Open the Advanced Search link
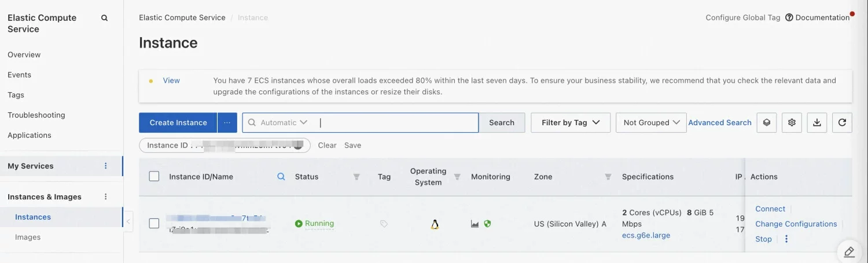The height and width of the screenshot is (263, 868). coord(719,122)
